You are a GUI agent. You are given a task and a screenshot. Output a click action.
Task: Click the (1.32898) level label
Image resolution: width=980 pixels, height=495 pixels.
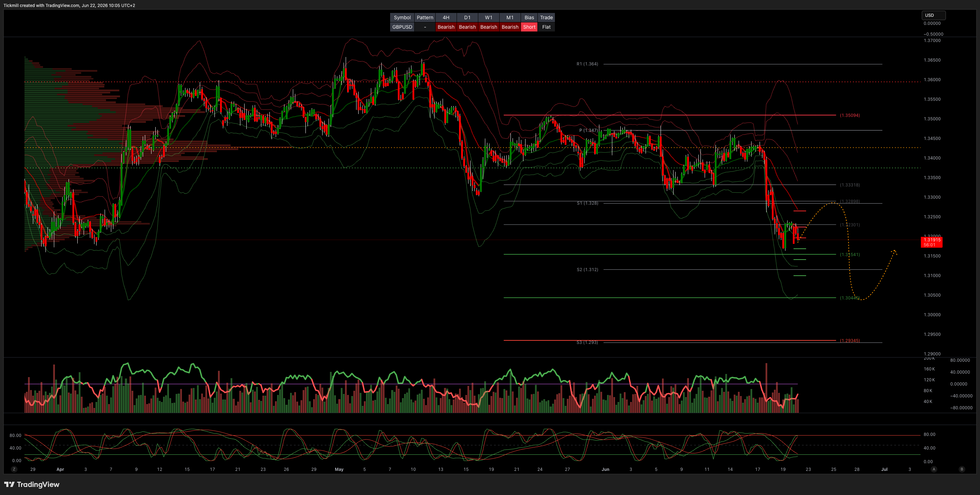coord(849,201)
